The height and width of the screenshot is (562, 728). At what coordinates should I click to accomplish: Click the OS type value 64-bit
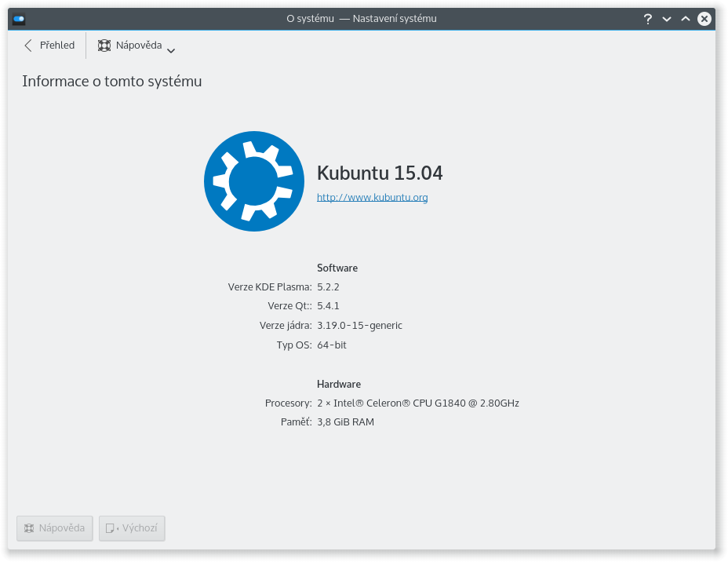click(x=332, y=345)
